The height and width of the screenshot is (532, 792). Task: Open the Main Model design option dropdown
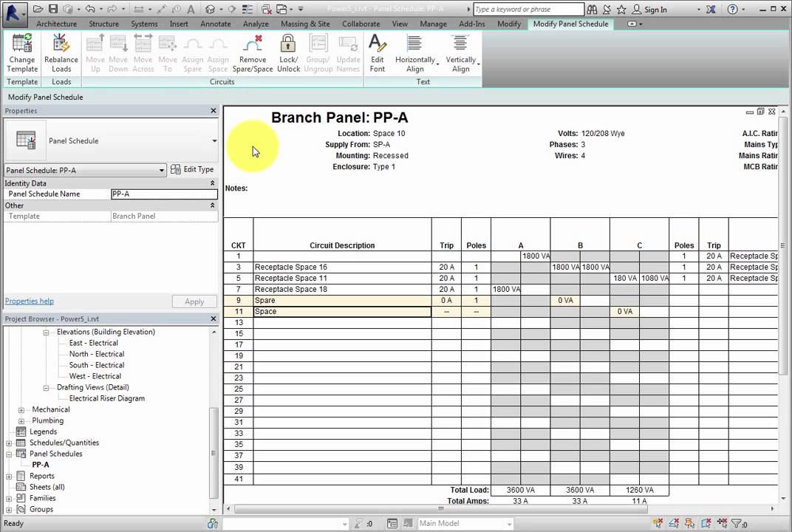coord(508,524)
